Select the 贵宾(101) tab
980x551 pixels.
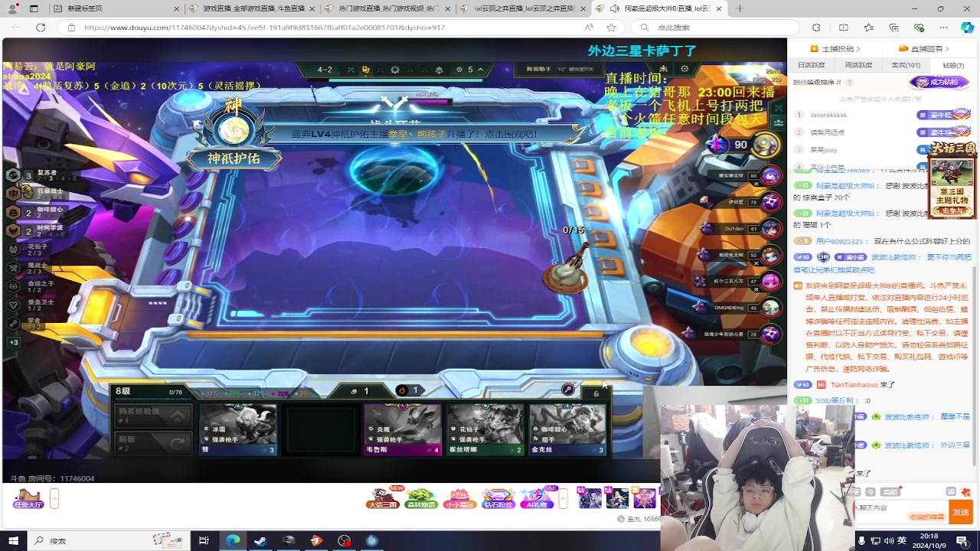click(x=906, y=66)
